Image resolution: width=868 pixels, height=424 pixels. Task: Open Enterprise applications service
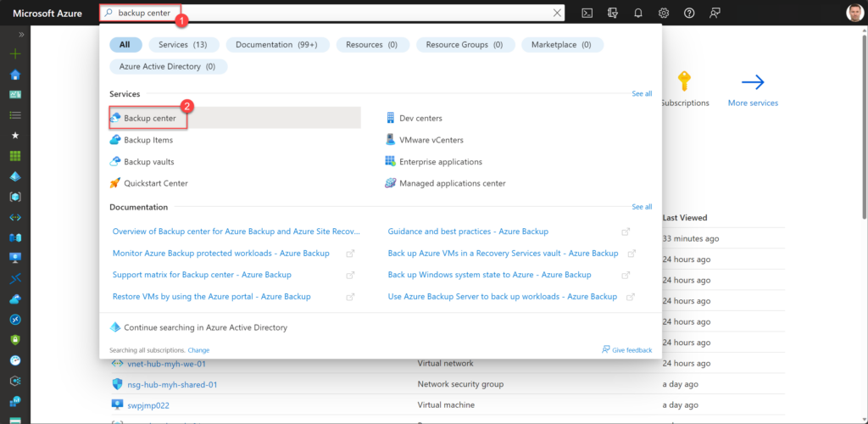point(433,162)
